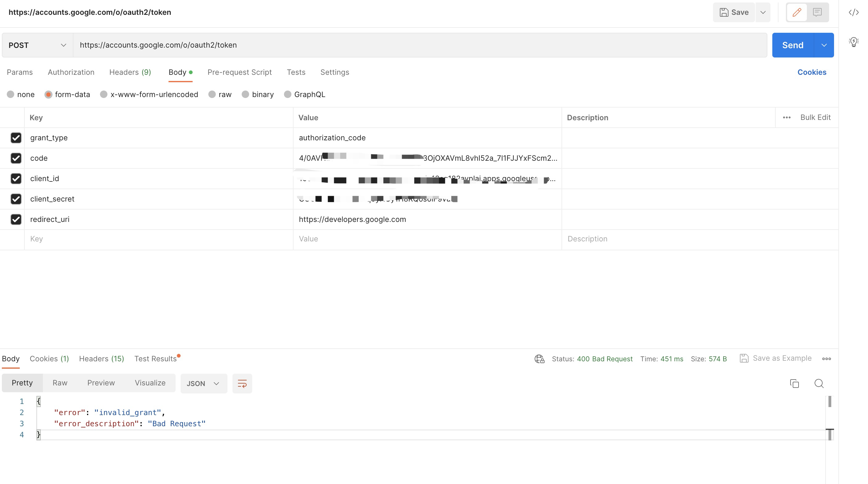This screenshot has height=484, width=868.
Task: Click the response body vertical scrollbar
Action: pos(830,401)
